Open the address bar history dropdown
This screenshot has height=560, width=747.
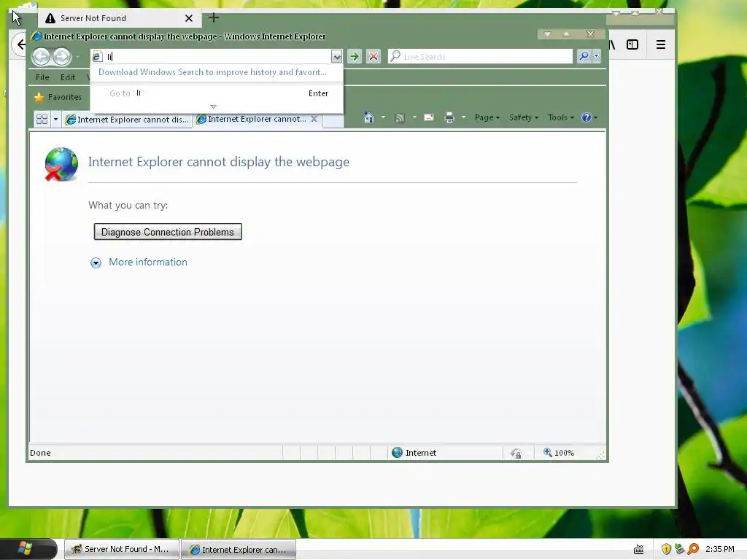pos(336,57)
